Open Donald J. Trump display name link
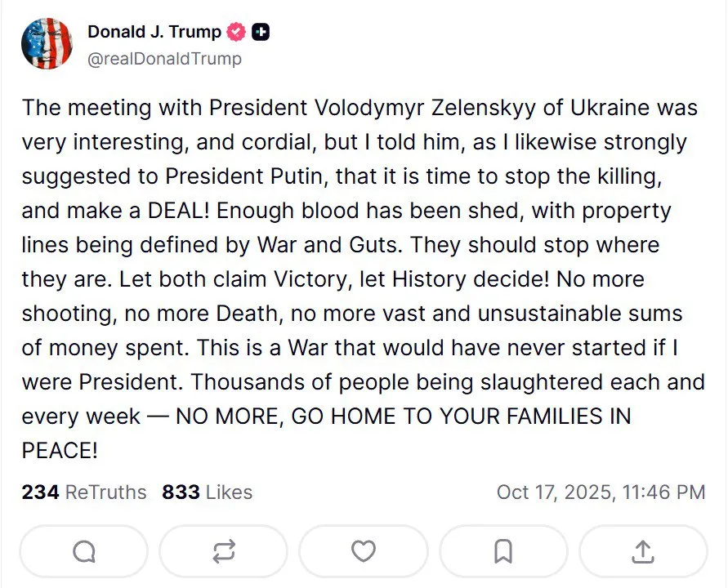The height and width of the screenshot is (588, 728). 154,33
